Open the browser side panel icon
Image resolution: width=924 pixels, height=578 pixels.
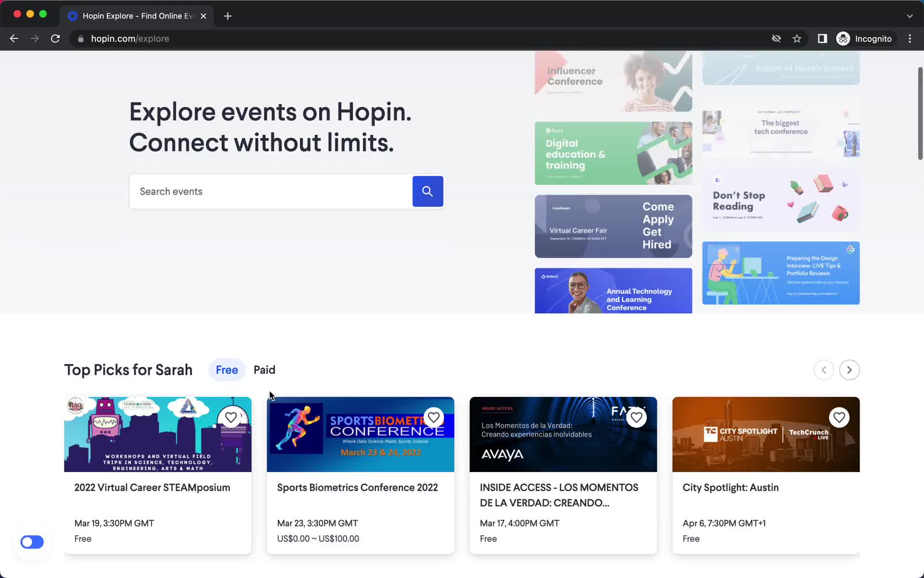(x=822, y=39)
